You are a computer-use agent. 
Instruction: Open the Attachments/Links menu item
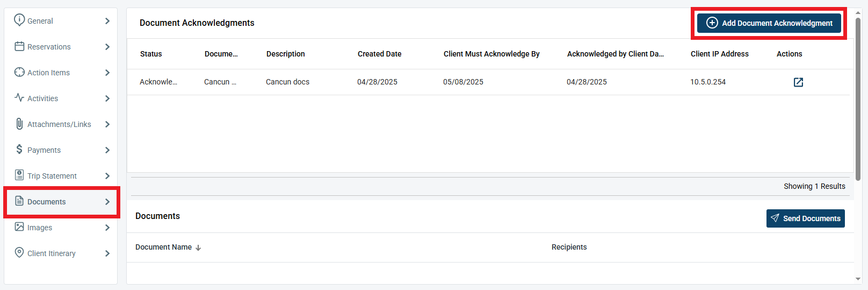61,124
